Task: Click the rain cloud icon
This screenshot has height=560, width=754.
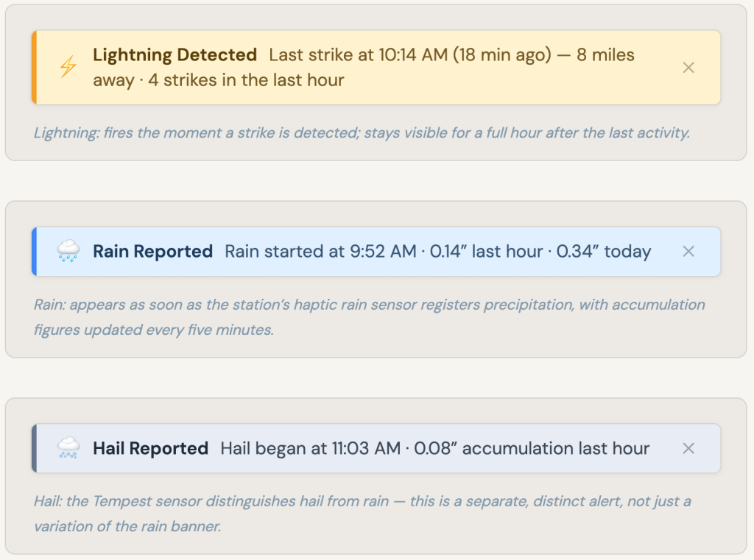Action: point(68,252)
